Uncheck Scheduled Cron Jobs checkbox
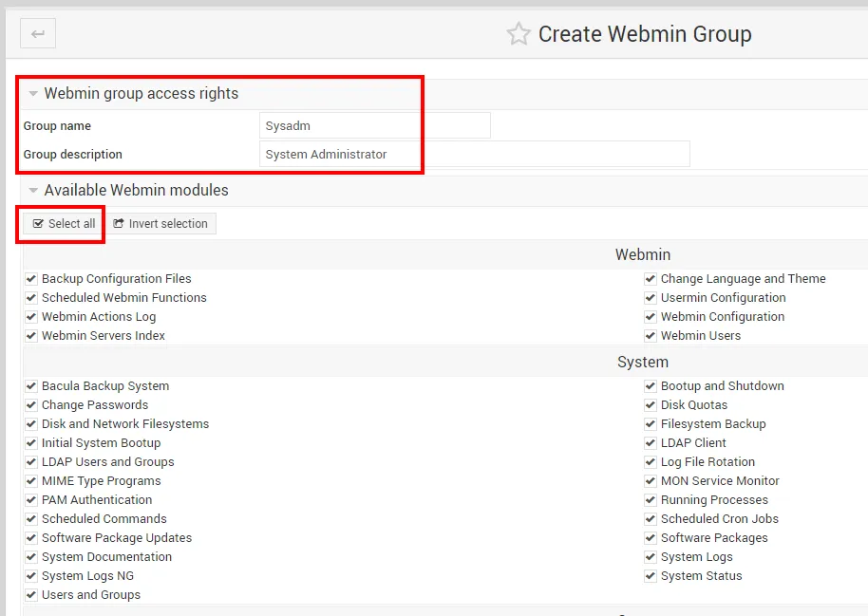The height and width of the screenshot is (616, 868). [x=651, y=519]
